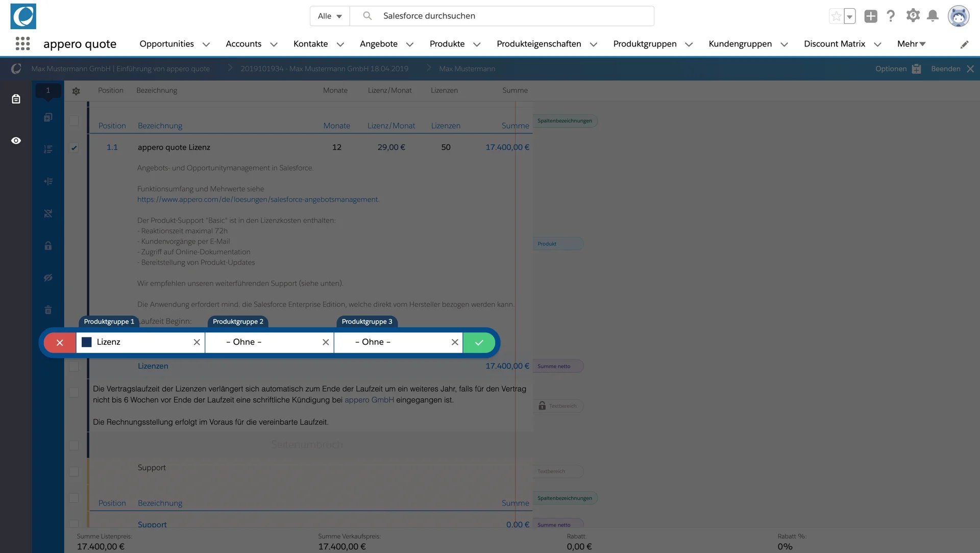980x553 pixels.
Task: Click the Lizenz dark blue color swatch
Action: [x=87, y=342]
